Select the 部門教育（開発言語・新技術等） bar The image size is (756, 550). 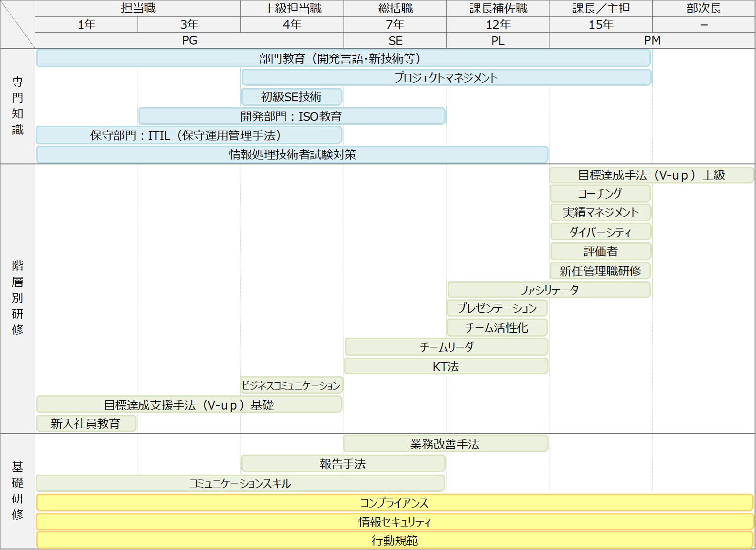coord(344,58)
